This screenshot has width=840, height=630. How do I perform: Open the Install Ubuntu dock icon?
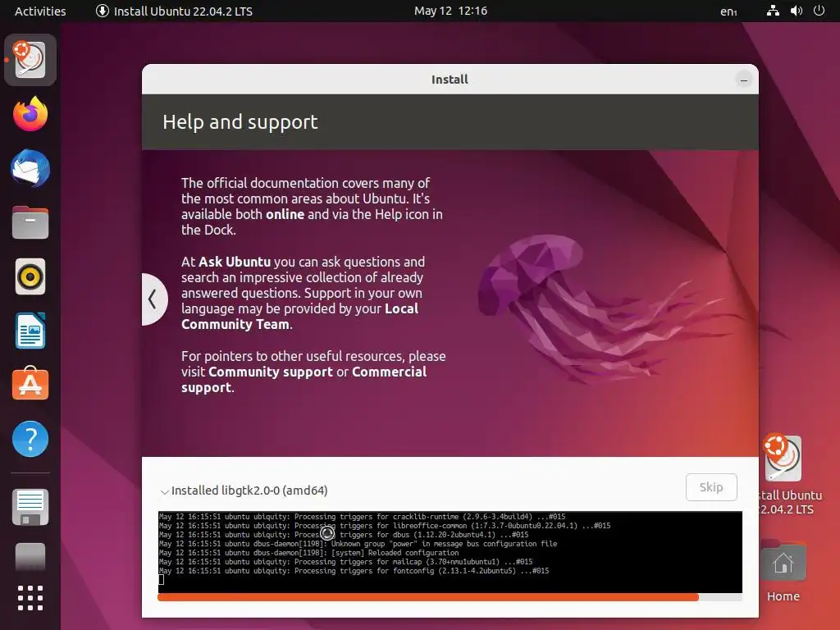click(30, 59)
